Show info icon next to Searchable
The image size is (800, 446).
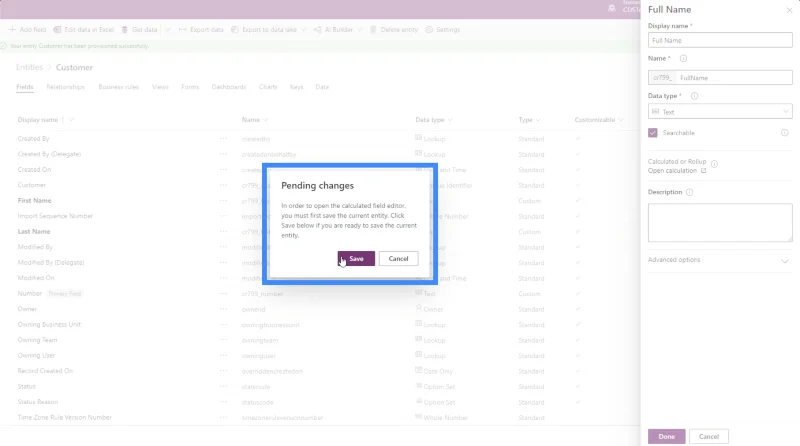point(785,133)
